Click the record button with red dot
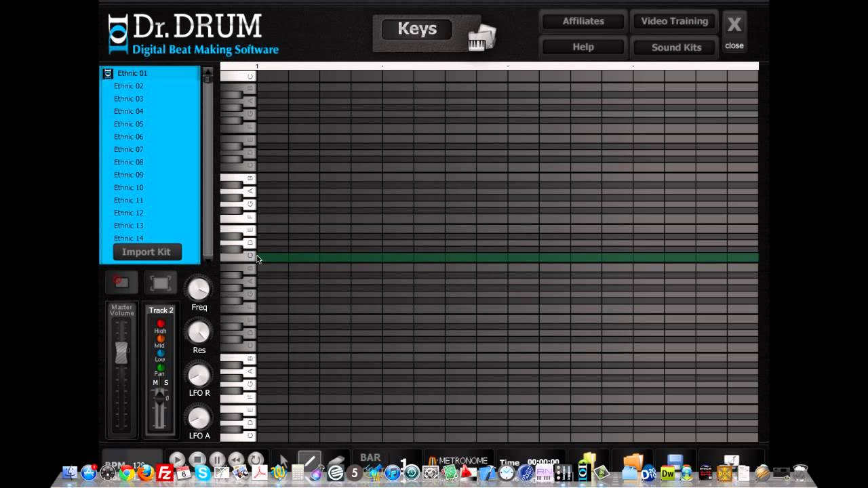Screen dimensions: 868x488 [x=121, y=282]
